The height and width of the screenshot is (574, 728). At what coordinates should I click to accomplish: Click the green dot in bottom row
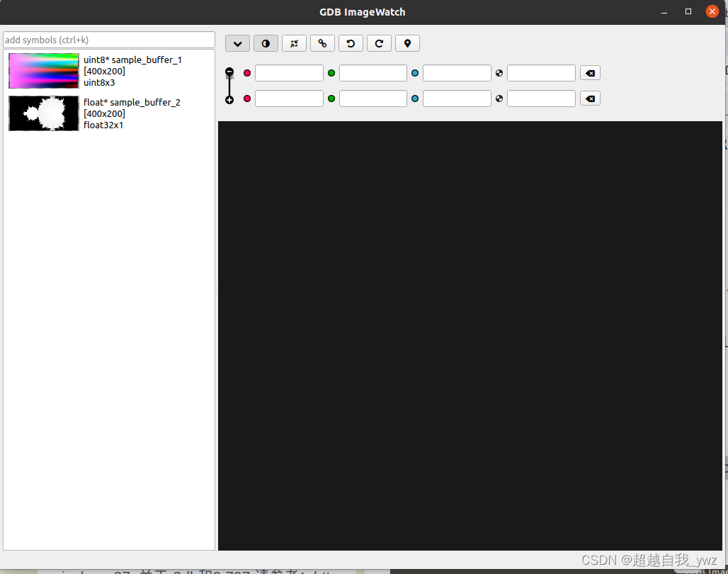331,99
